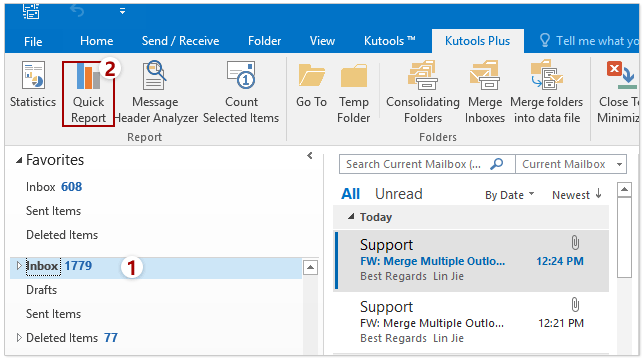Switch to the View tab
The height and width of the screenshot is (360, 644).
tap(322, 41)
